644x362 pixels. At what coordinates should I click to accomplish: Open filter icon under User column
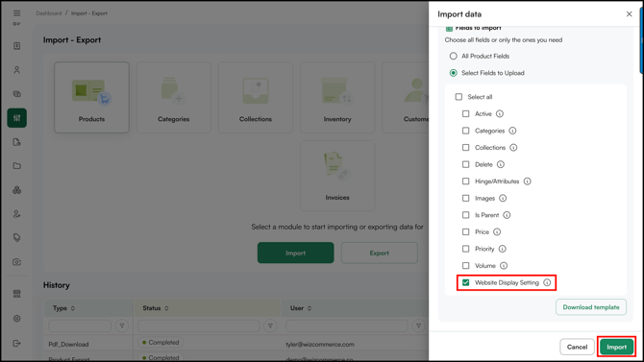(x=418, y=326)
